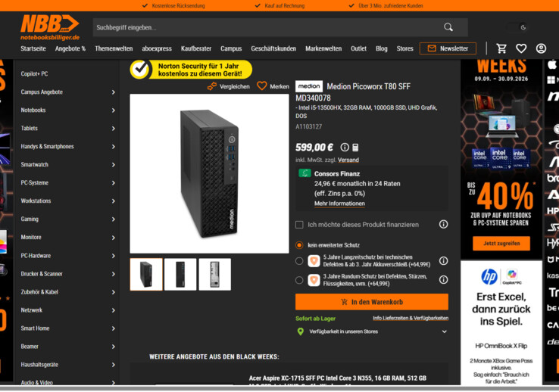This screenshot has width=559, height=392.
Task: Open Haushaltsgeräte sidebar category
Action: tap(39, 365)
